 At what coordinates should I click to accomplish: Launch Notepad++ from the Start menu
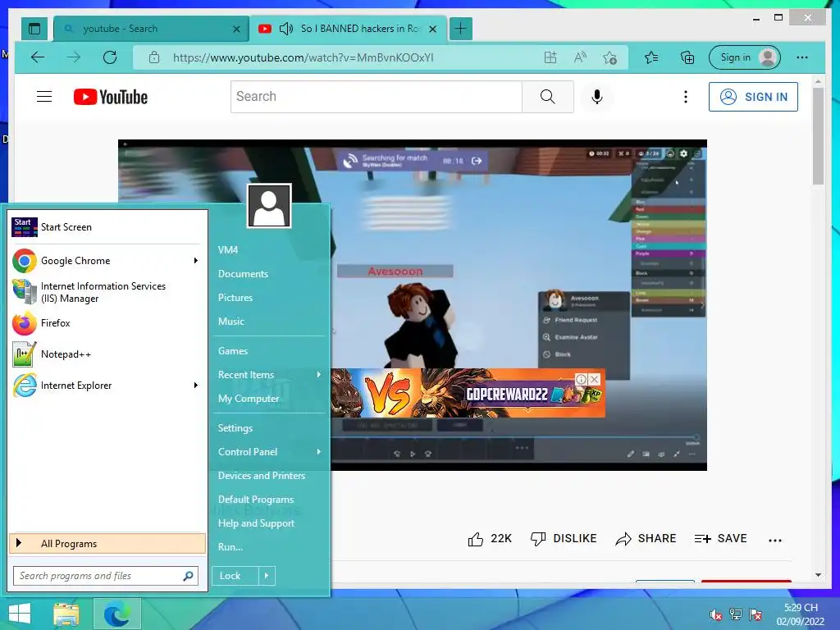(107, 354)
